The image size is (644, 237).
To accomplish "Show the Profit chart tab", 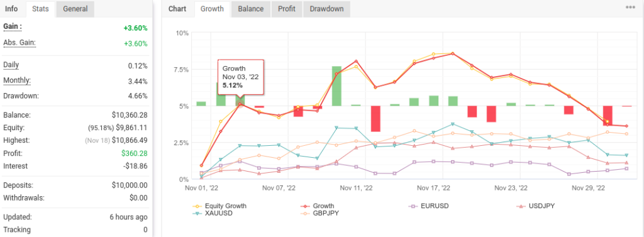I will pyautogui.click(x=286, y=9).
